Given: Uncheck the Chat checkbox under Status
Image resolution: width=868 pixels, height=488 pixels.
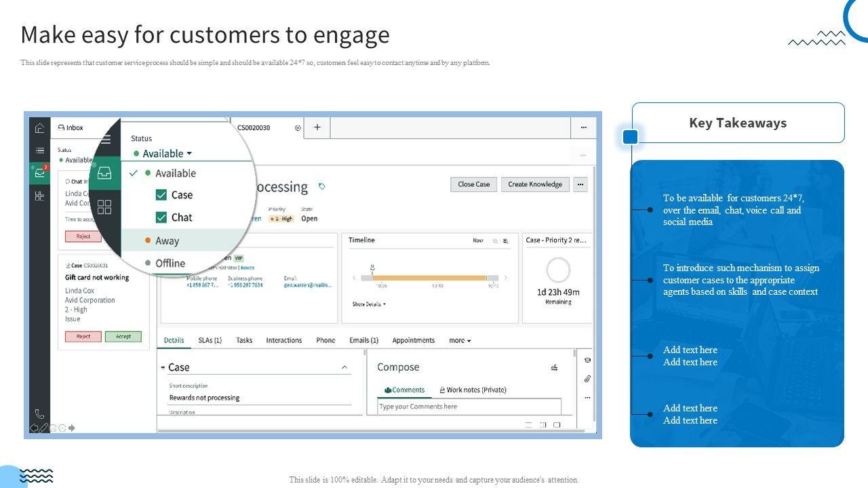Looking at the screenshot, I should (161, 218).
